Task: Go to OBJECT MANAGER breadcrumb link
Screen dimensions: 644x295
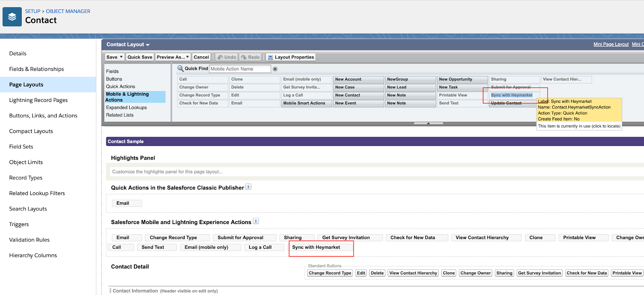Action: [68, 11]
